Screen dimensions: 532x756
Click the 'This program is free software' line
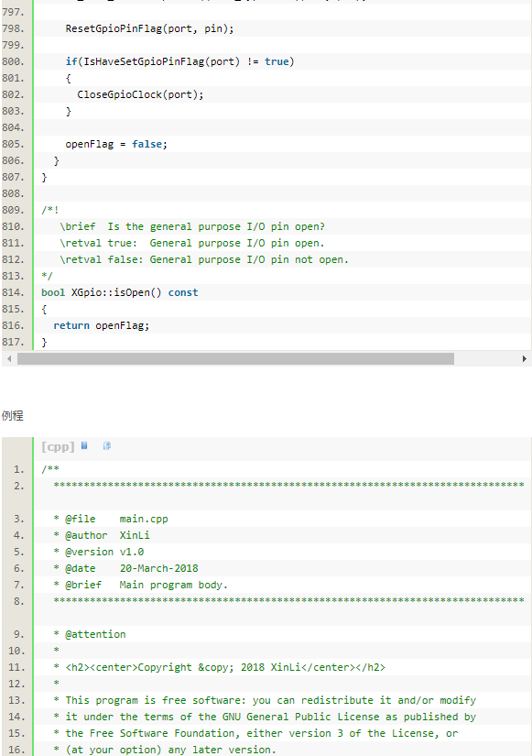(x=265, y=700)
